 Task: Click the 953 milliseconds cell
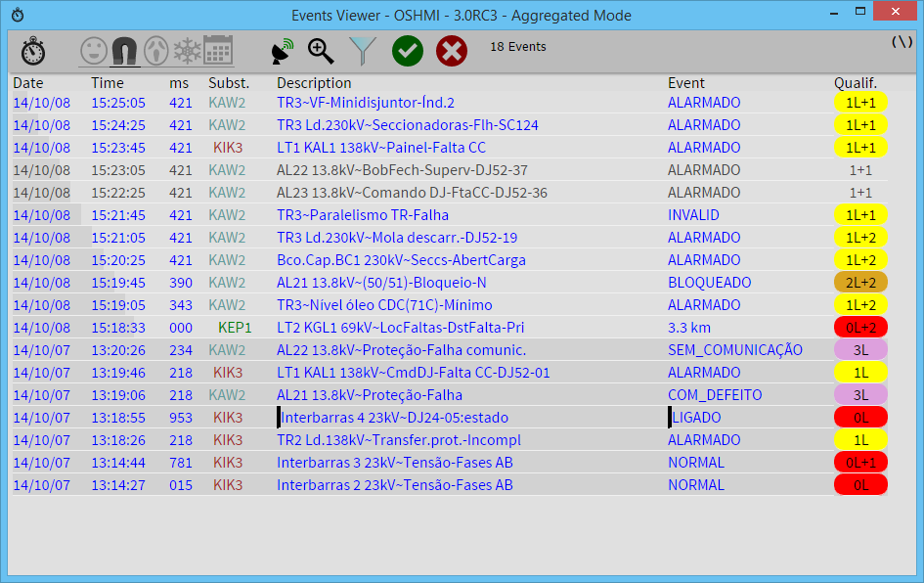point(180,418)
